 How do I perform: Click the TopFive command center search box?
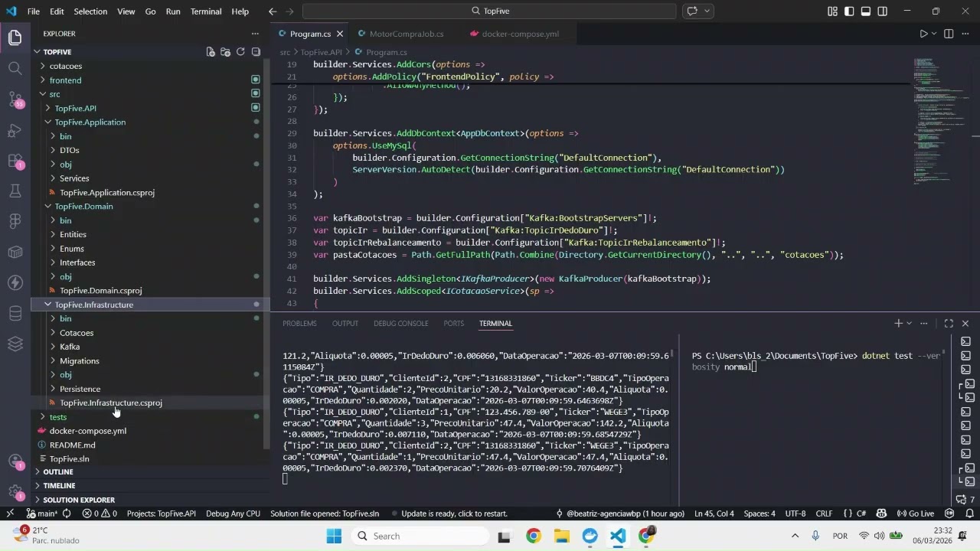pyautogui.click(x=489, y=11)
